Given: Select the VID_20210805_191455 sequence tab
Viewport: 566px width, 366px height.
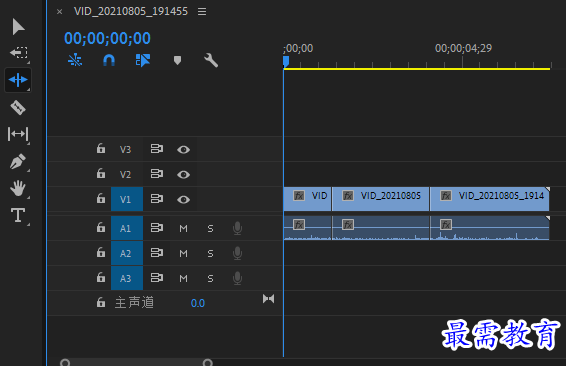Looking at the screenshot, I should click(131, 12).
